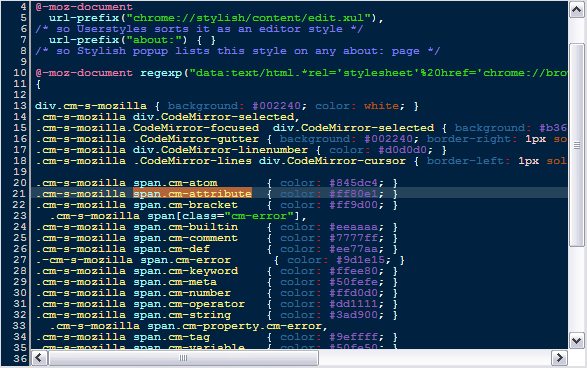Click the vertical scrollbar up arrow
587x368 pixels.
pyautogui.click(x=577, y=10)
